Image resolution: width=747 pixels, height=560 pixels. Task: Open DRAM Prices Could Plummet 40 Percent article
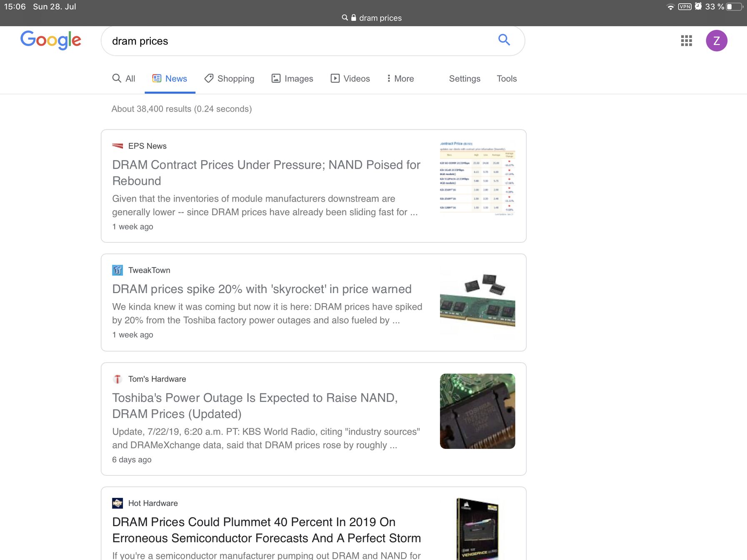coord(266,530)
